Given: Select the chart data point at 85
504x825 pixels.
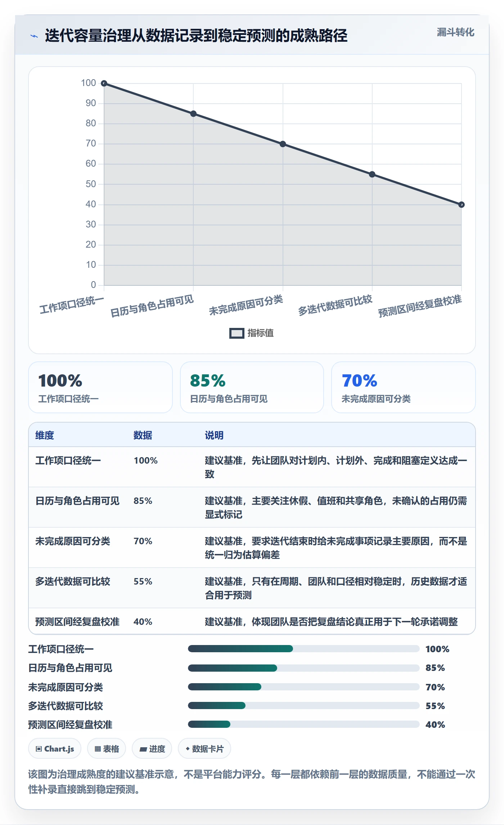Looking at the screenshot, I should (193, 114).
